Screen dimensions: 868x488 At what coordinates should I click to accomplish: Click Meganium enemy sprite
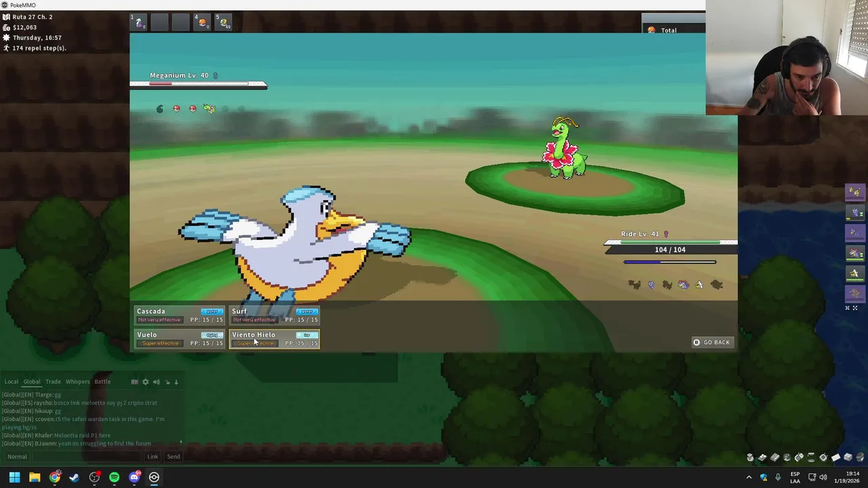564,149
